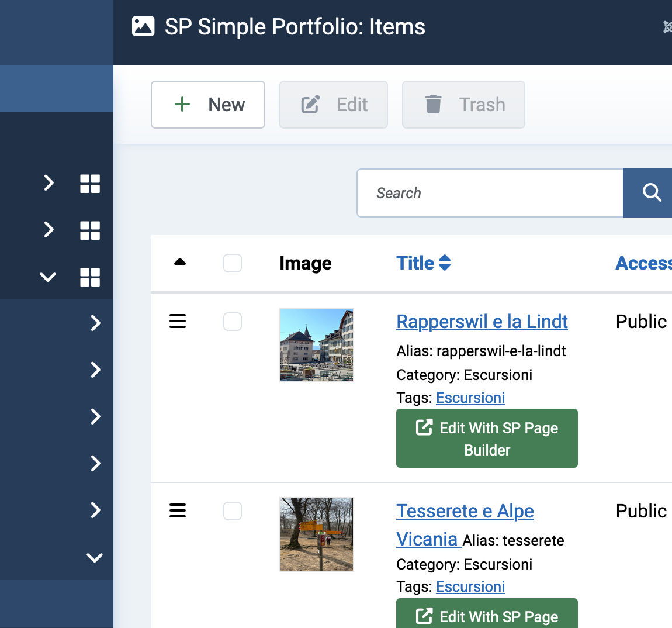
Task: Click the Joomla logo icon at top right
Action: click(667, 27)
